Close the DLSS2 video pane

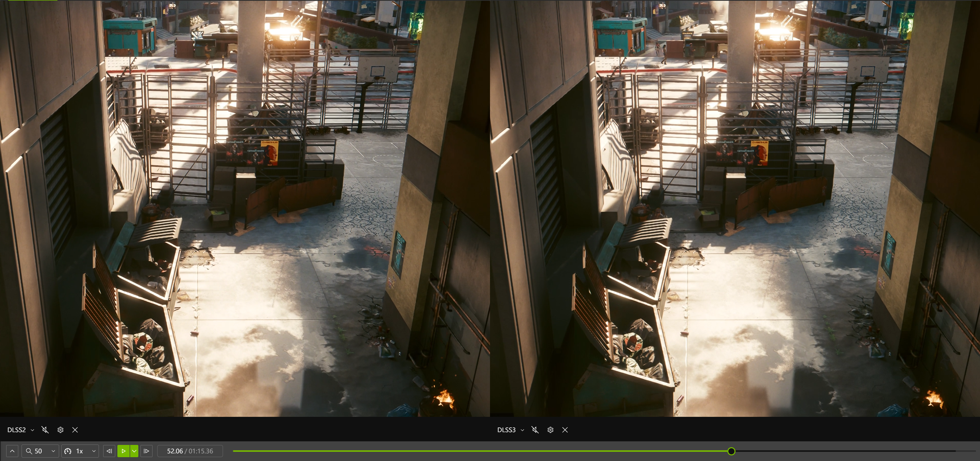pos(75,430)
